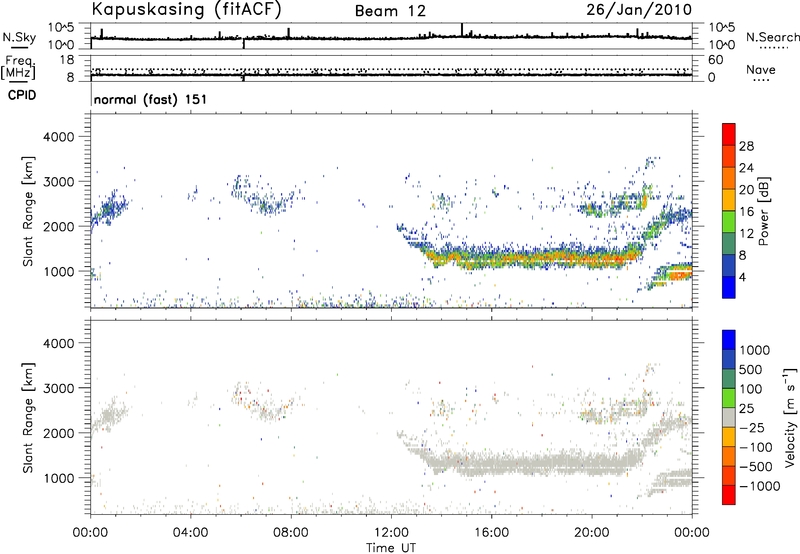Click the power panel 'Slant Range [km]' label
This screenshot has height=554, width=800.
point(28,211)
